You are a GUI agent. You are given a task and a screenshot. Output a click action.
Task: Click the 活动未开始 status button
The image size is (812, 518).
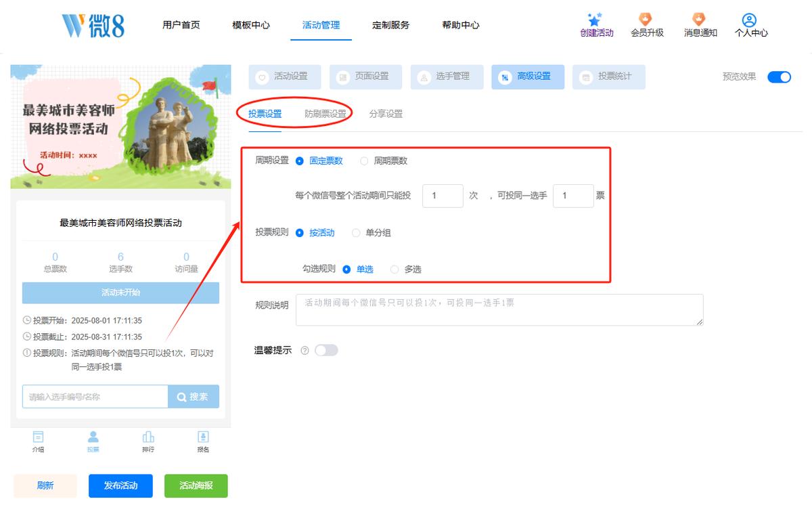[x=120, y=293]
